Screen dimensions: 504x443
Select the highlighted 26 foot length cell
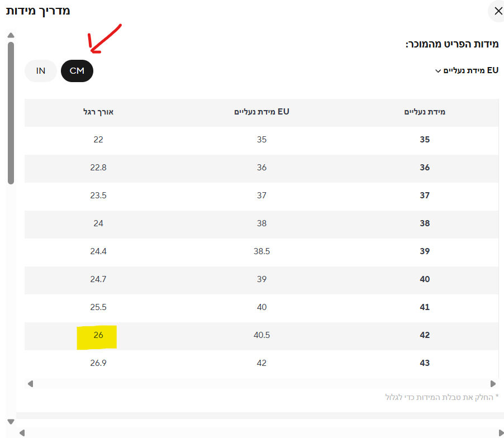(98, 335)
